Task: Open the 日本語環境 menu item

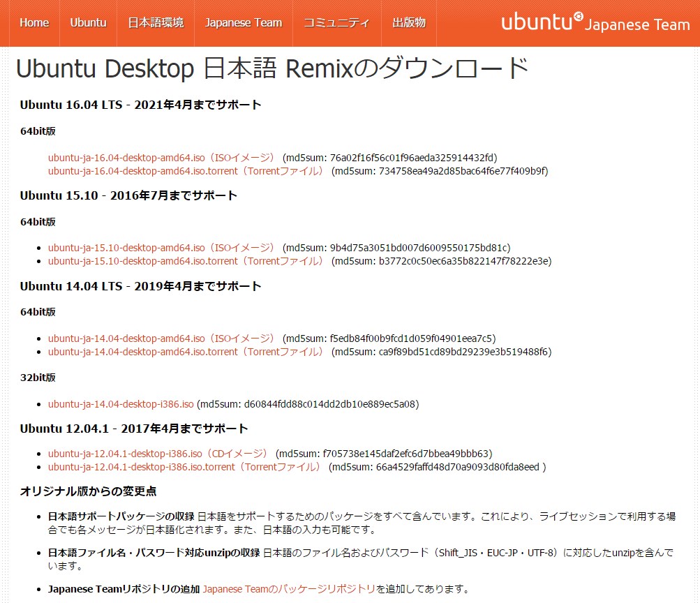Action: tap(156, 23)
